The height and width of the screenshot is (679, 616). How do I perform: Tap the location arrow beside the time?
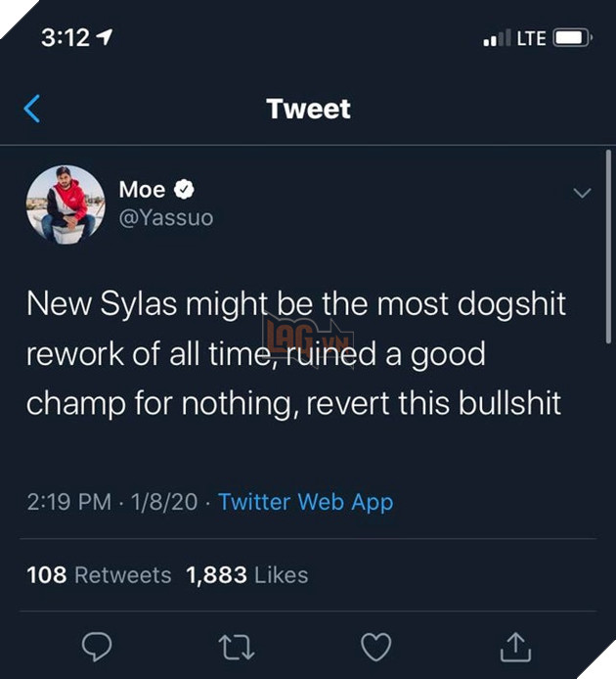click(107, 38)
